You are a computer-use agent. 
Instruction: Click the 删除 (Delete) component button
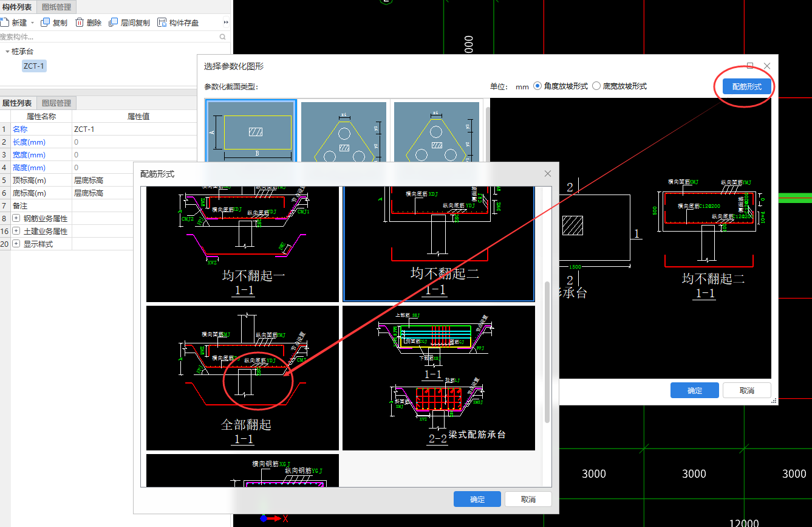coord(89,22)
